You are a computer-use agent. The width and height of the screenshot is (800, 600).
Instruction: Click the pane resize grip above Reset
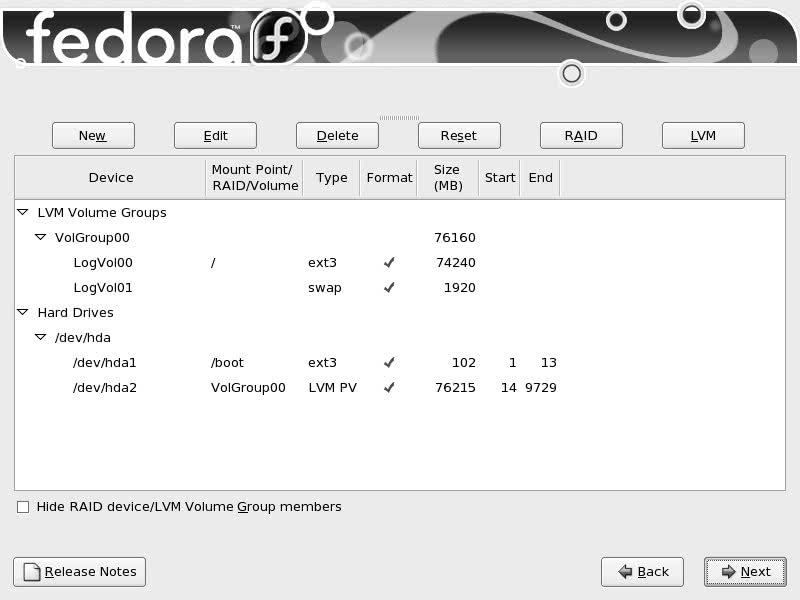point(399,118)
